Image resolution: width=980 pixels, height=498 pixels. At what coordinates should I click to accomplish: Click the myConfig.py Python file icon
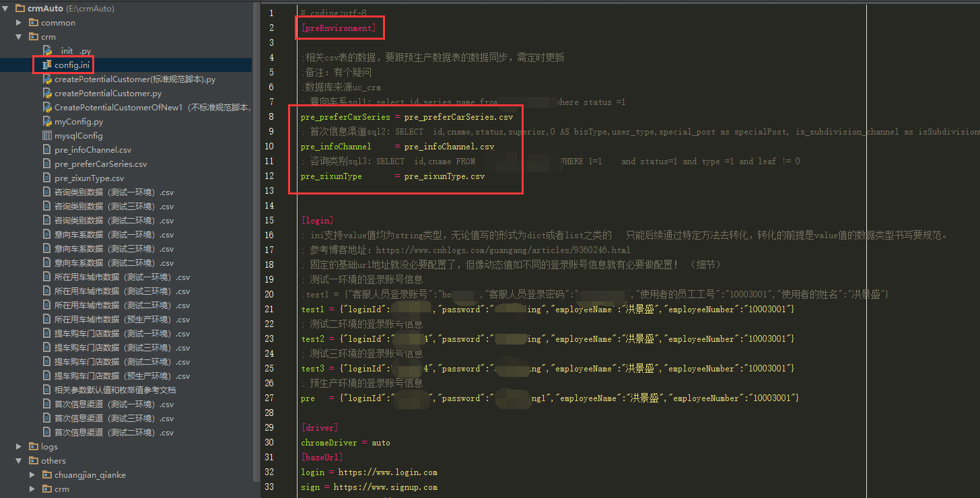[x=47, y=122]
